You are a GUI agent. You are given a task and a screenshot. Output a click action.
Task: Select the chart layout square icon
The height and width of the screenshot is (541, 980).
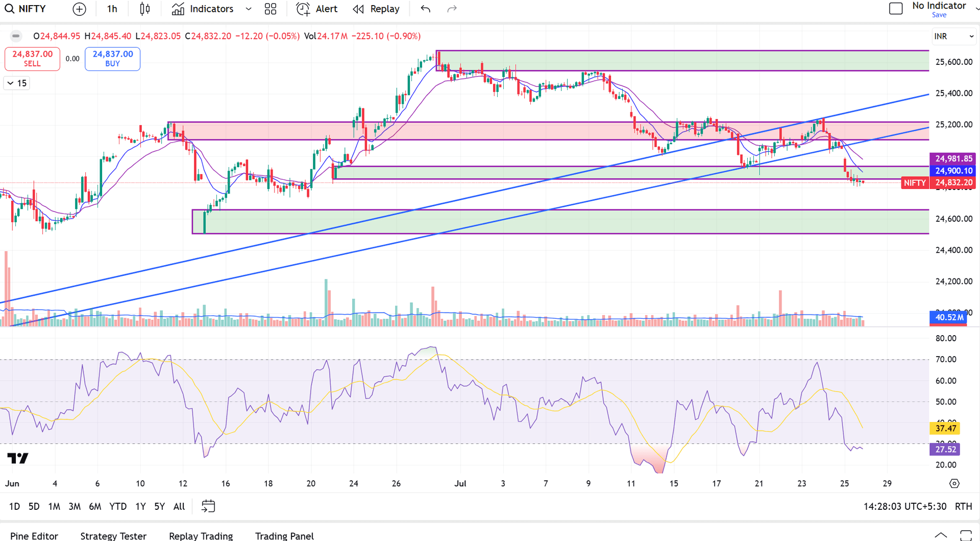click(x=896, y=9)
